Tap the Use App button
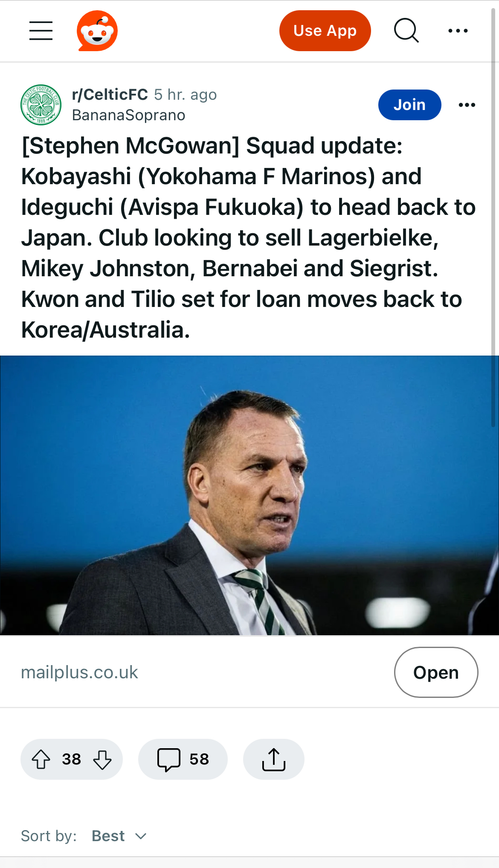The image size is (499, 868). point(325,31)
